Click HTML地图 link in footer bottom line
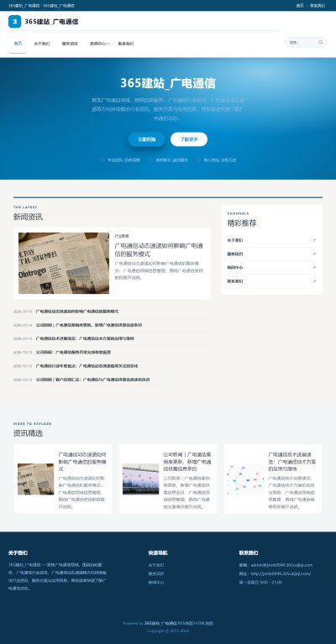 203,624
